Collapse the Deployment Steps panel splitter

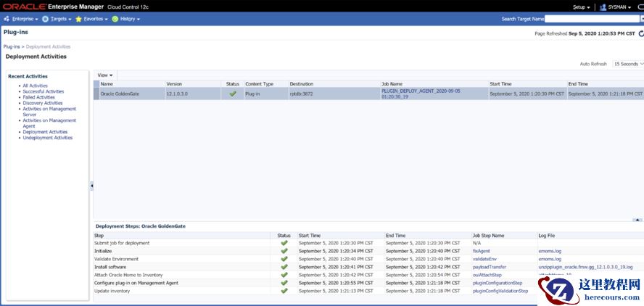[x=637, y=220]
